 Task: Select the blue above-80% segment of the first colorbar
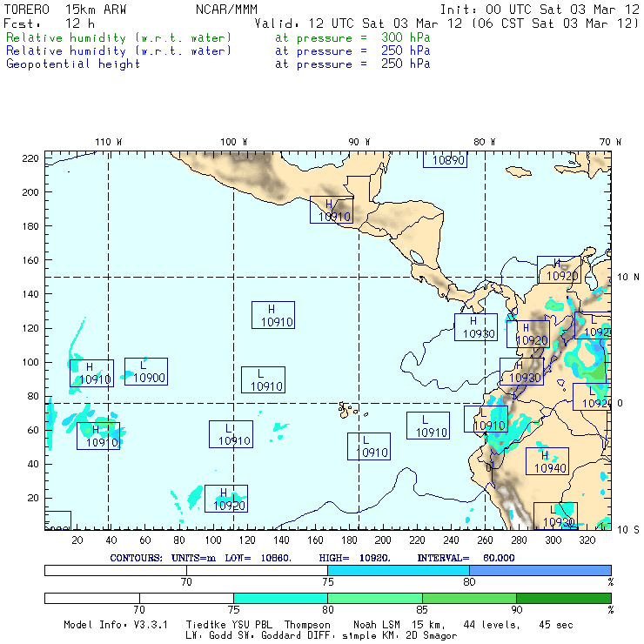[540, 570]
